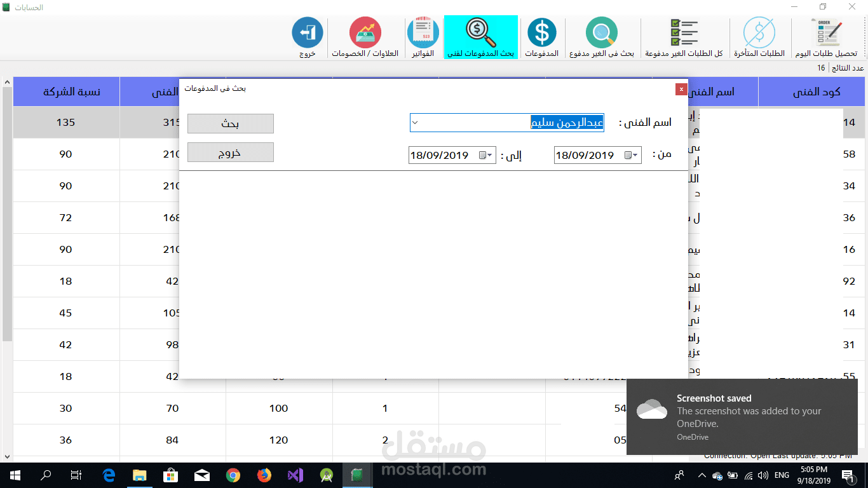Select كود الفنى cell 92
Screen dimensions: 868x488
pos(849,281)
